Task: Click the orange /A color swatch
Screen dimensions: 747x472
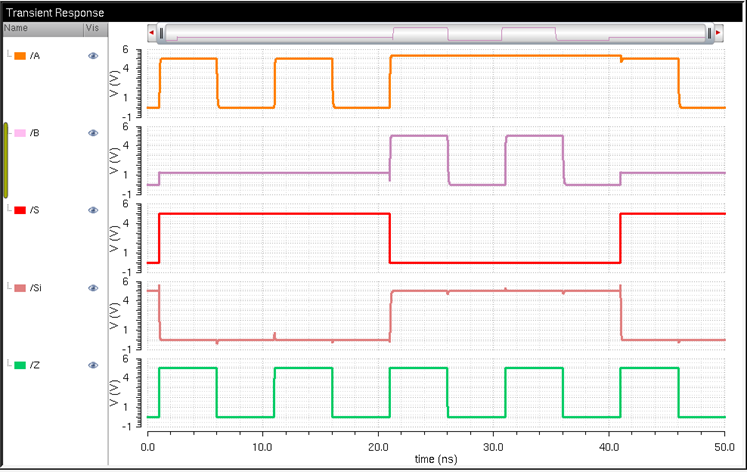Action: coord(20,56)
